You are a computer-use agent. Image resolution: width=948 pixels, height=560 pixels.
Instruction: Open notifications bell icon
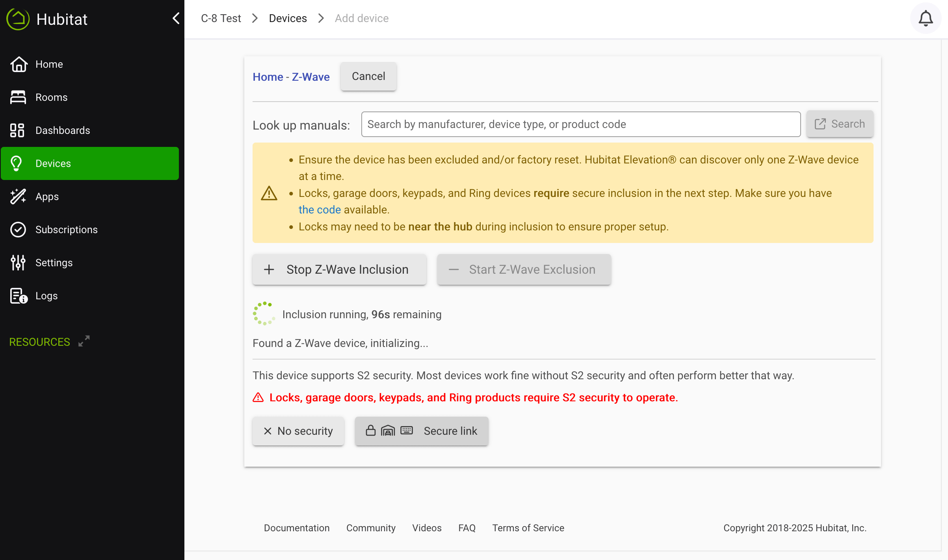pyautogui.click(x=926, y=19)
